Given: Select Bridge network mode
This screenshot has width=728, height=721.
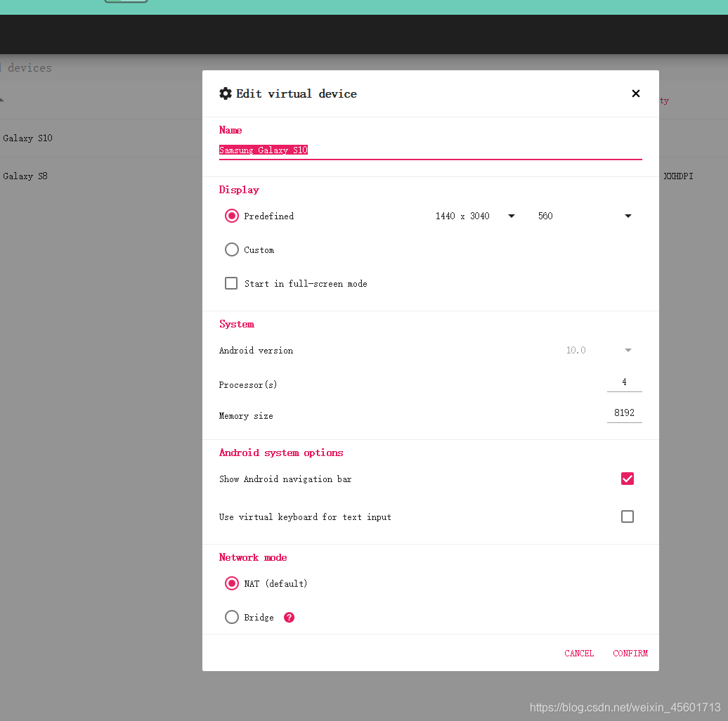Looking at the screenshot, I should [232, 618].
